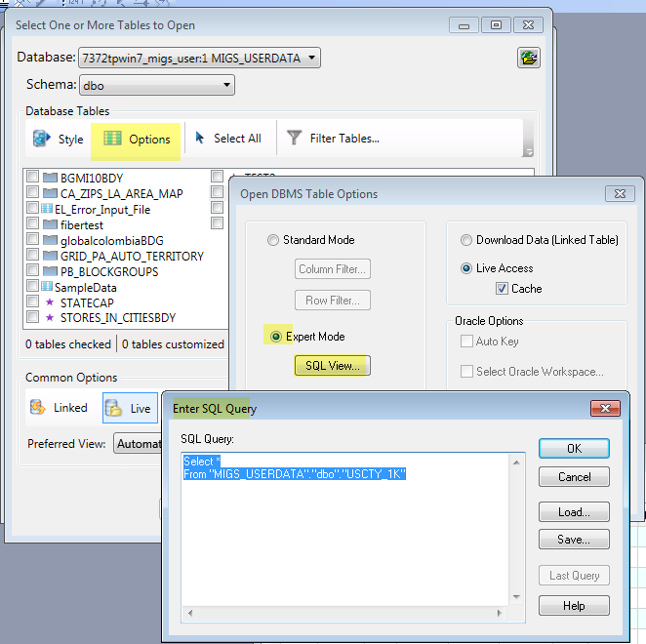This screenshot has width=646, height=644.
Task: Toggle the Cache checkbox
Action: coord(502,289)
